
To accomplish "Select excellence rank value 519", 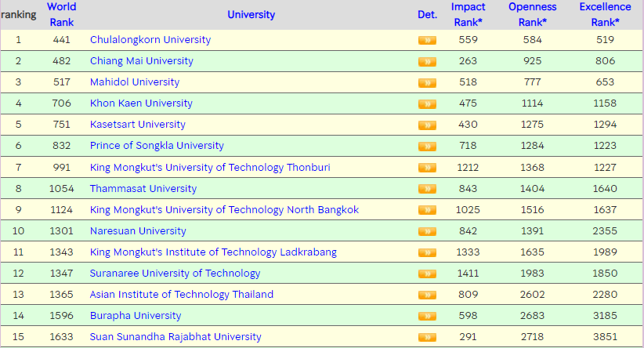I will (x=605, y=40).
